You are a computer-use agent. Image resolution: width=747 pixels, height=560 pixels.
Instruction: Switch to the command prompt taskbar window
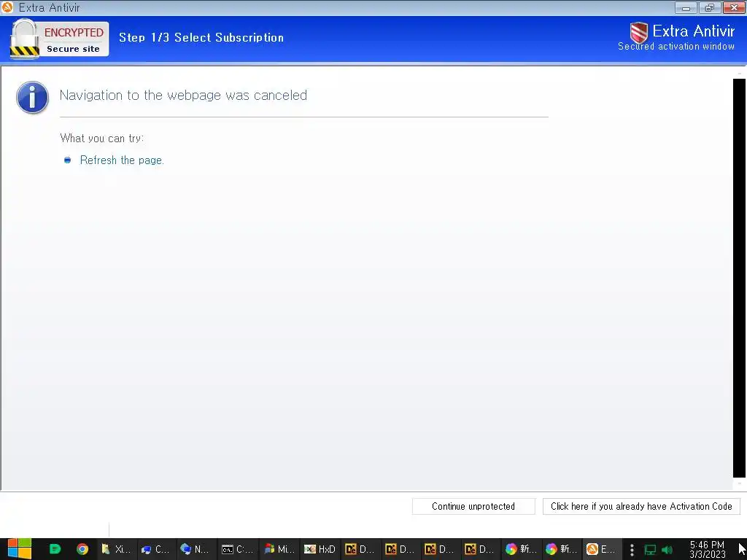(x=237, y=549)
